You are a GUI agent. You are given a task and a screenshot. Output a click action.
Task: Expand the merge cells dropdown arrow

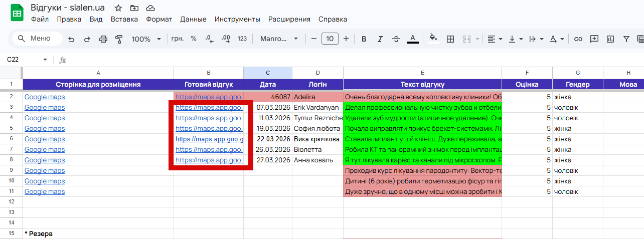[477, 39]
